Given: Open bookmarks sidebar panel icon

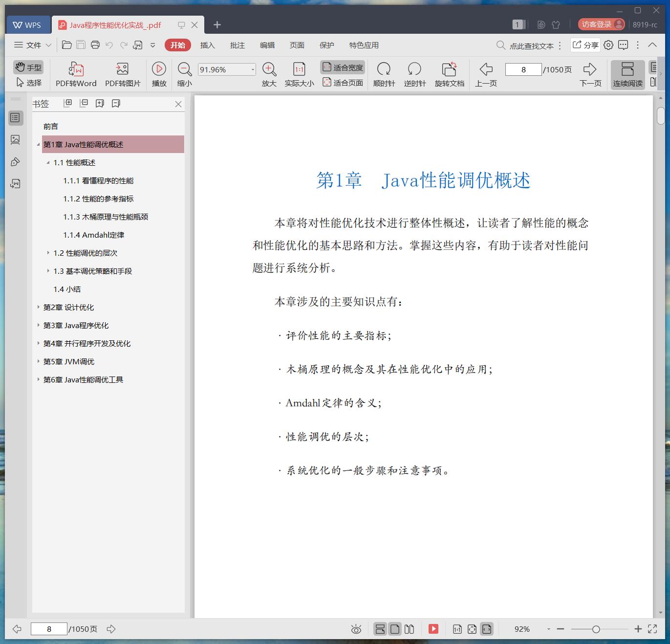Looking at the screenshot, I should 16,118.
